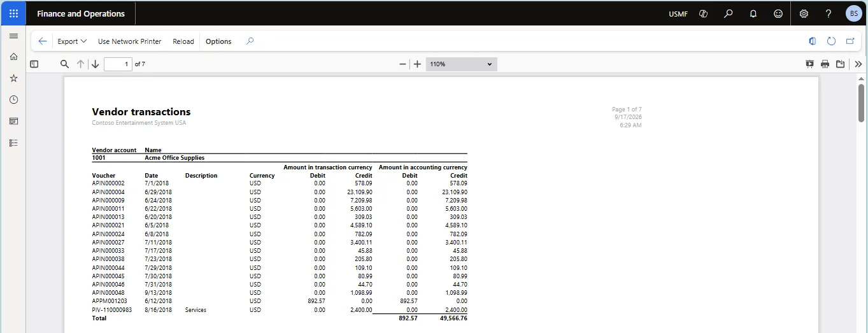Go to the Home page
Screen dimensions: 868x333
coord(13,57)
